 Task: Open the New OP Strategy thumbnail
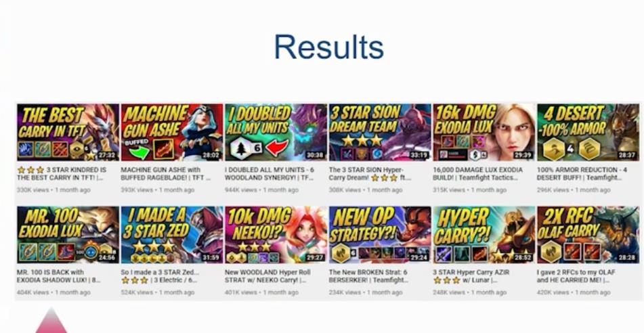pyautogui.click(x=379, y=235)
